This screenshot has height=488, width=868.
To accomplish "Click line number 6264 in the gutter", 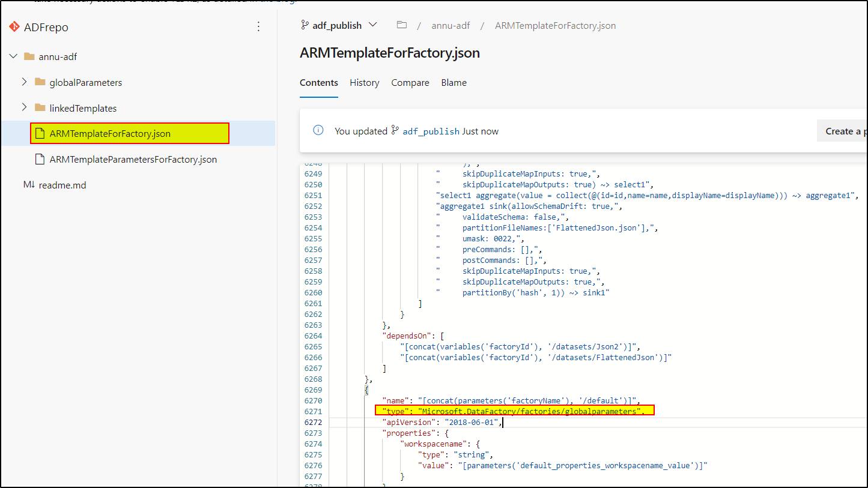I will [x=312, y=336].
